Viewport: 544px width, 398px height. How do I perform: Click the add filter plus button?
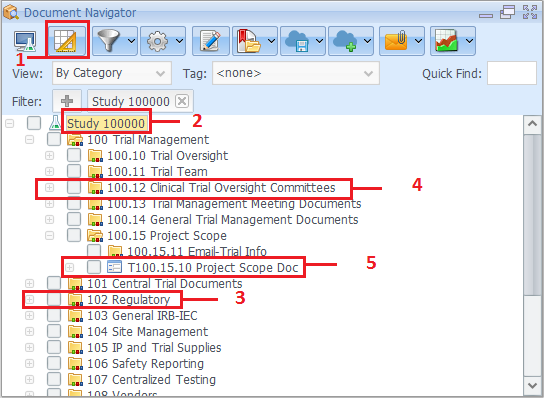coord(67,101)
